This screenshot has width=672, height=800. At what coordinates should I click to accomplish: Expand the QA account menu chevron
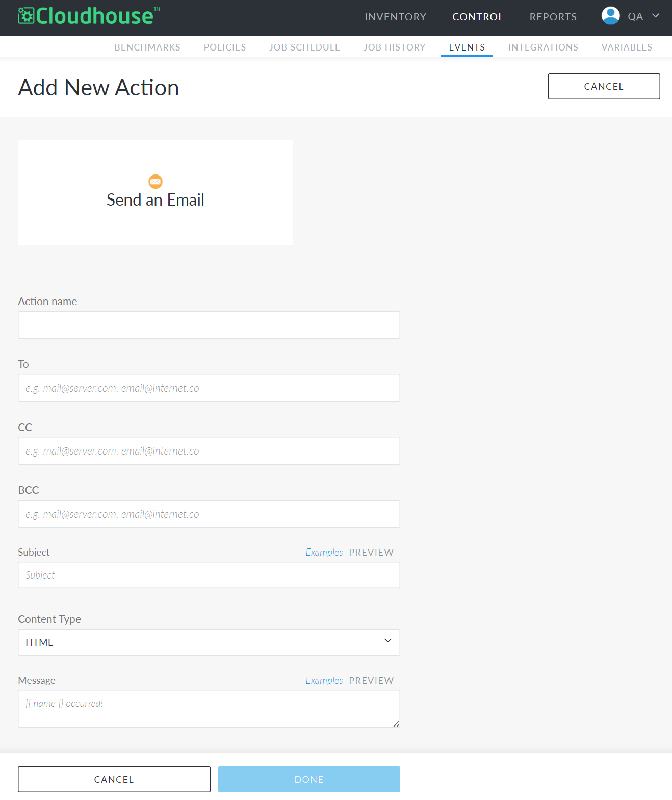[x=656, y=16]
